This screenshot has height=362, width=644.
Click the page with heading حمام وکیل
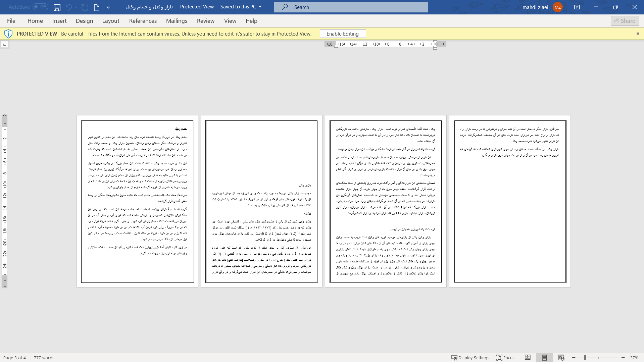coord(137,201)
